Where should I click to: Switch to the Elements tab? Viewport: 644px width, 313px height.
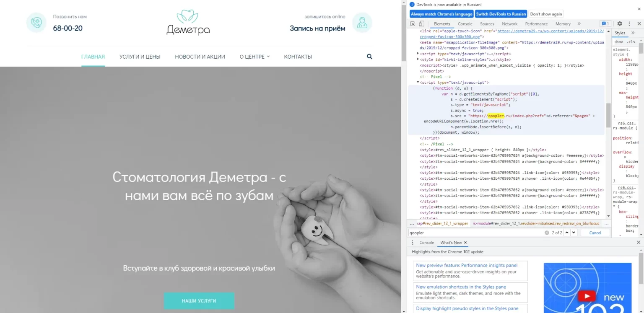click(442, 24)
